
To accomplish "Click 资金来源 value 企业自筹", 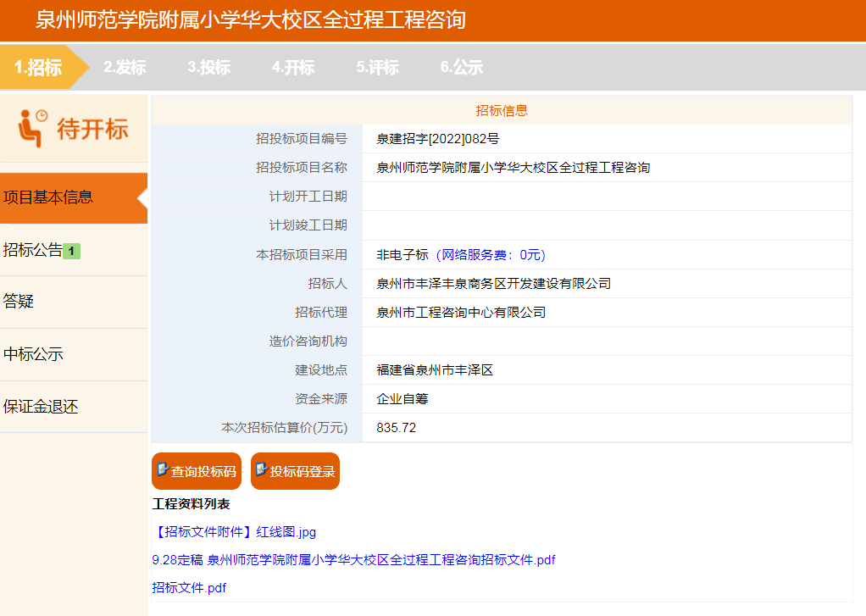I will [402, 399].
